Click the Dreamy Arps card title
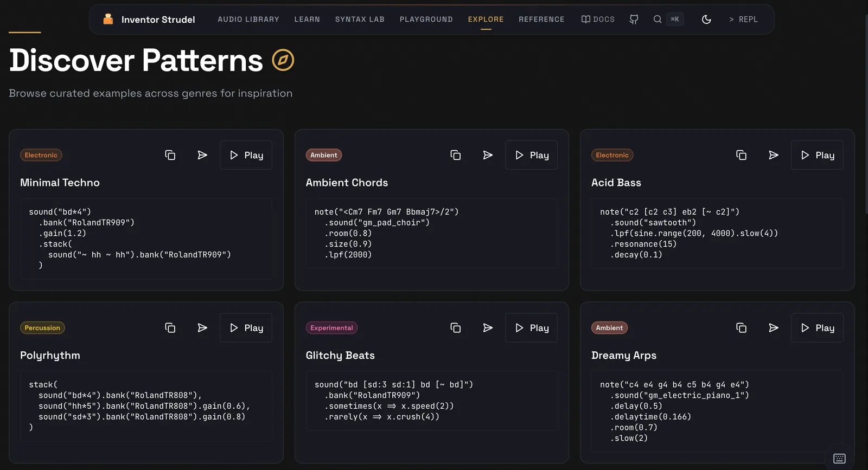The width and height of the screenshot is (868, 470). (624, 356)
